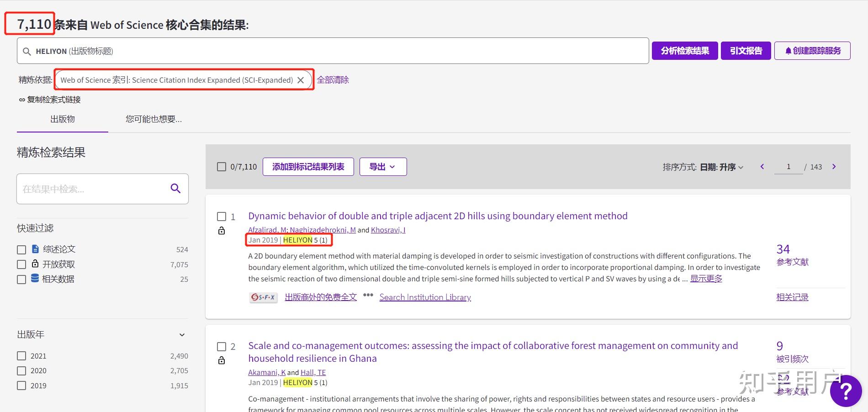The width and height of the screenshot is (868, 412).
Task: Open the three-dot more options on result 1
Action: (368, 295)
